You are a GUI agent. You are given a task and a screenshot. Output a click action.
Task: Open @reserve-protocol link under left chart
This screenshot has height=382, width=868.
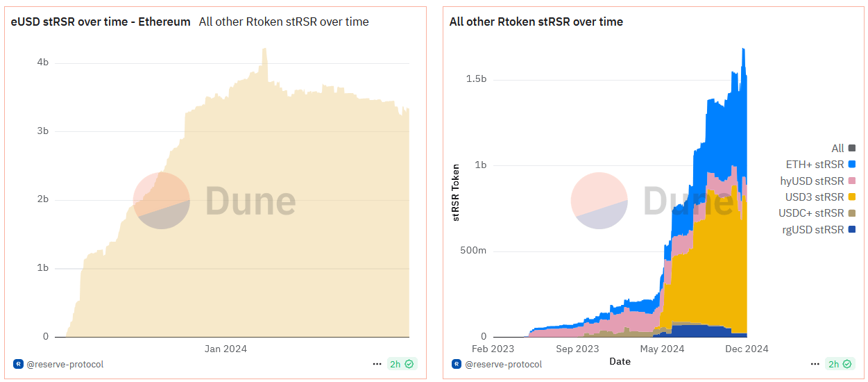pos(65,364)
